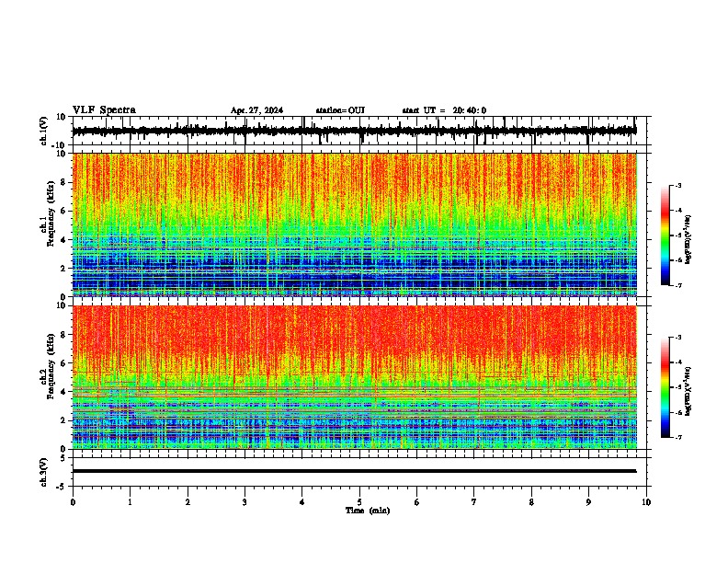The width and height of the screenshot is (728, 563).
Task: Click time axis tick label "3"
Action: (245, 502)
